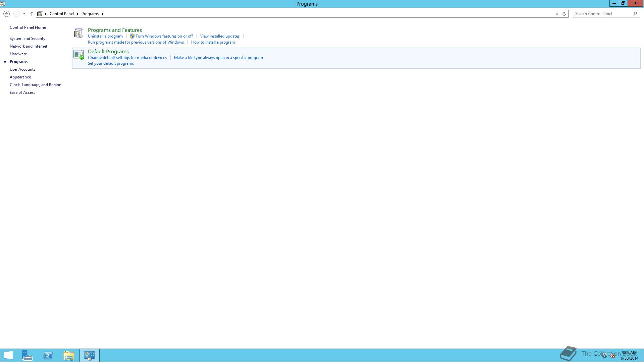Screen dimensions: 644x362
Task: Expand the address bar history dropdown
Action: (x=557, y=14)
